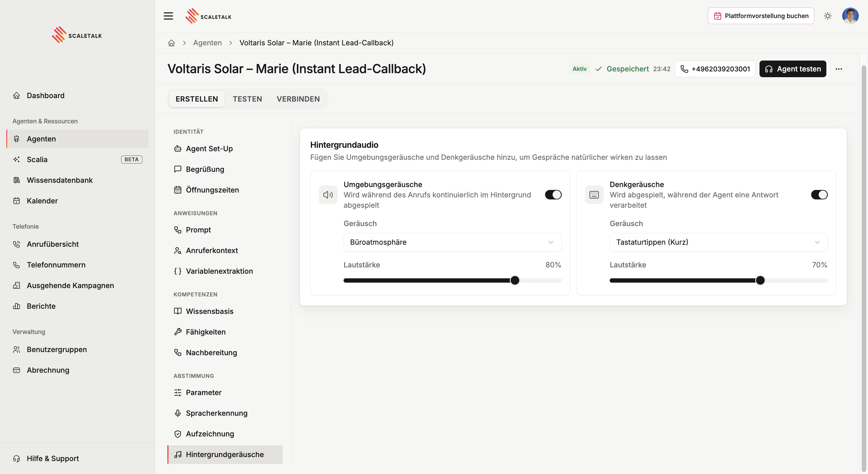Screen dimensions: 868x474
Task: Click the Aktiv status badge
Action: (579, 69)
